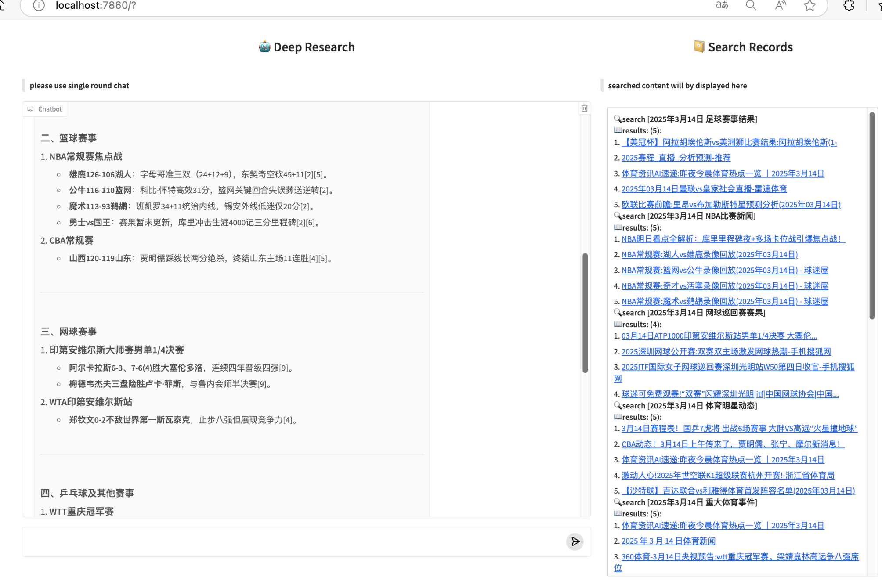Click the browser zoom out magnifier icon
This screenshot has height=588, width=882.
751,5
